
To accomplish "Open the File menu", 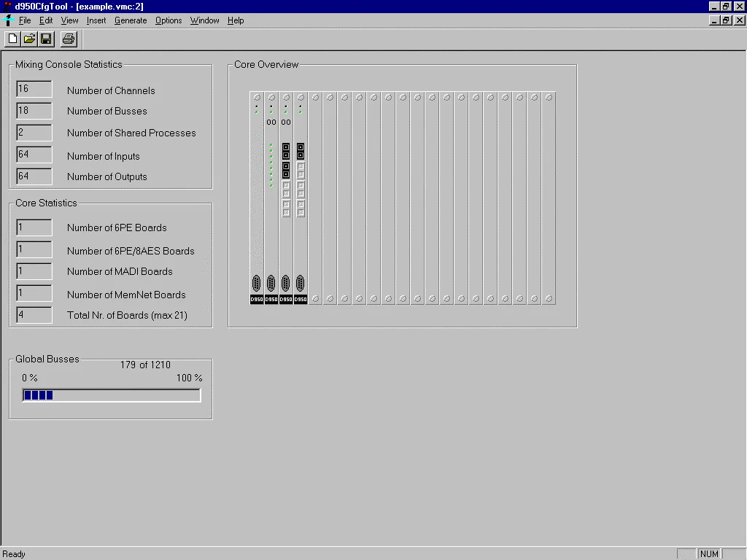I will (x=25, y=20).
